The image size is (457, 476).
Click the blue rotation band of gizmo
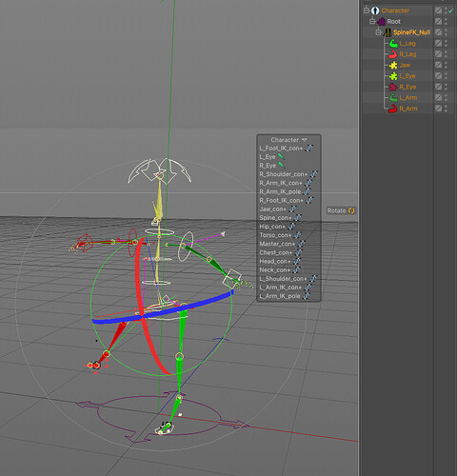(x=203, y=305)
